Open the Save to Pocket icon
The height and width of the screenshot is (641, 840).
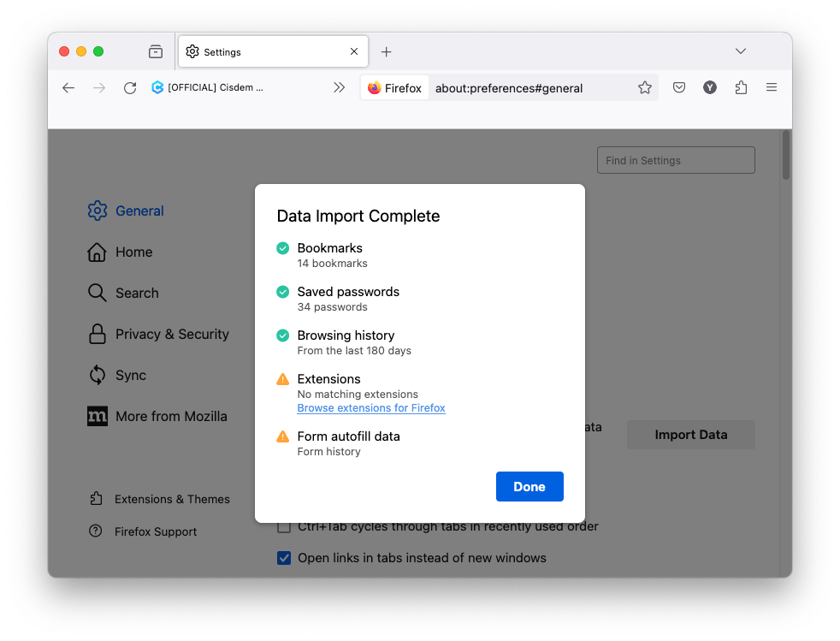(678, 87)
